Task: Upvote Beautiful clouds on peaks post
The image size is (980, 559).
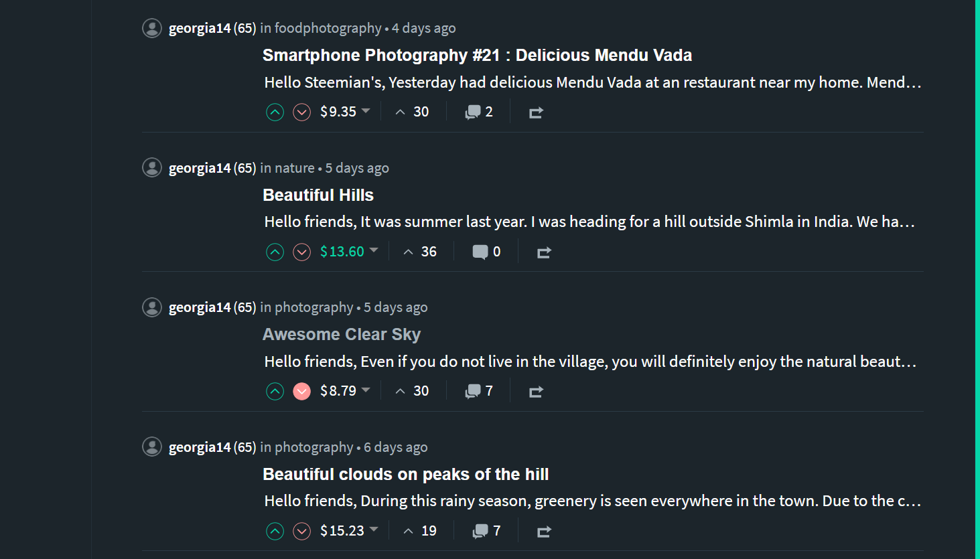Action: pyautogui.click(x=275, y=532)
